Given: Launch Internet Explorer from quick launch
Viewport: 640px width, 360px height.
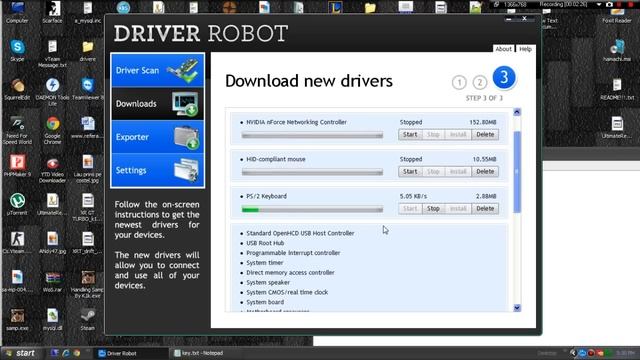Looking at the screenshot, I should coord(65,353).
